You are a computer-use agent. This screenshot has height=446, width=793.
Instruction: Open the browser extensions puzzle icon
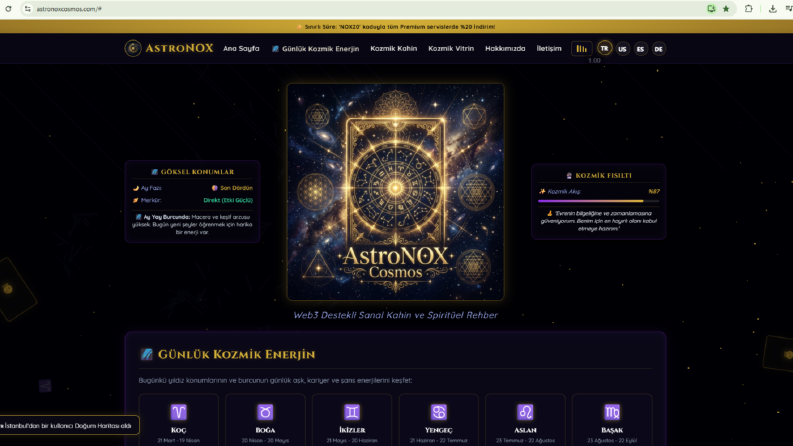748,9
